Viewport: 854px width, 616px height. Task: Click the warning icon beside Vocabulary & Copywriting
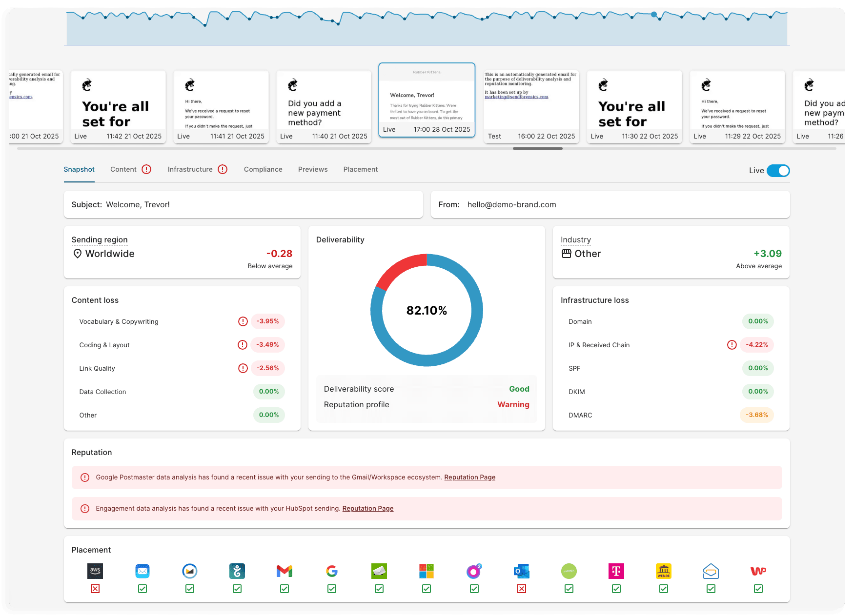click(243, 321)
